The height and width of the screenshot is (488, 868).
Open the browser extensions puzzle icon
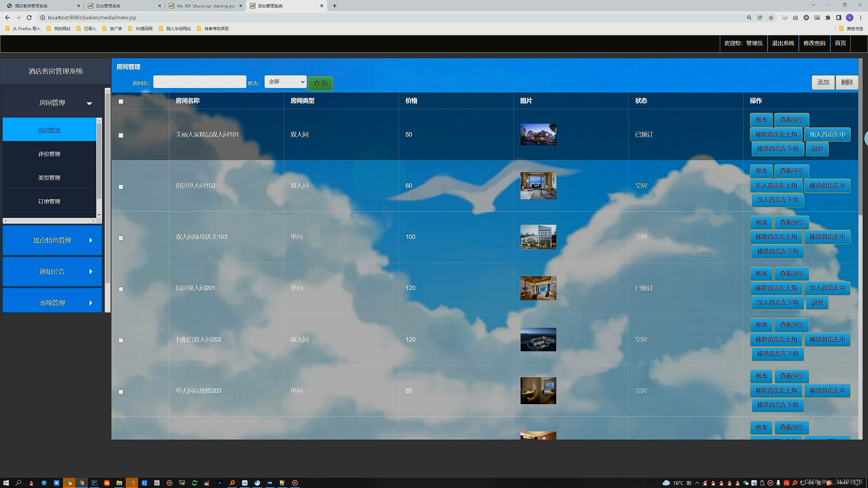[x=828, y=18]
